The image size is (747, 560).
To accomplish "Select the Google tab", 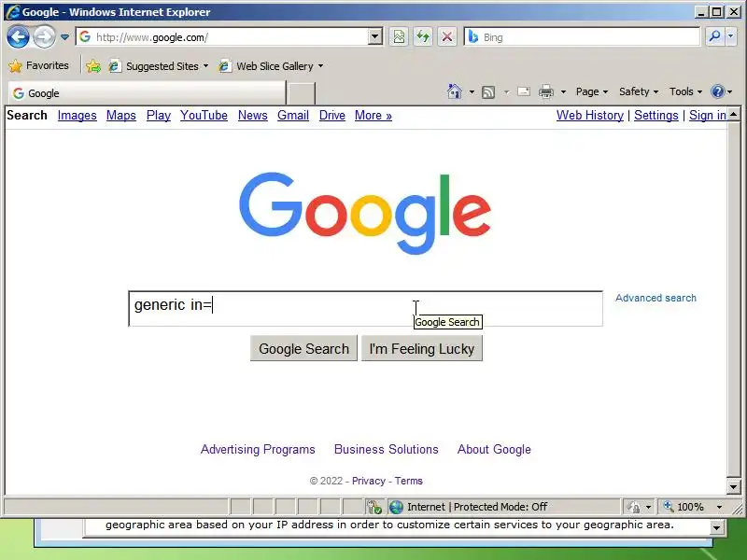I will tap(147, 93).
